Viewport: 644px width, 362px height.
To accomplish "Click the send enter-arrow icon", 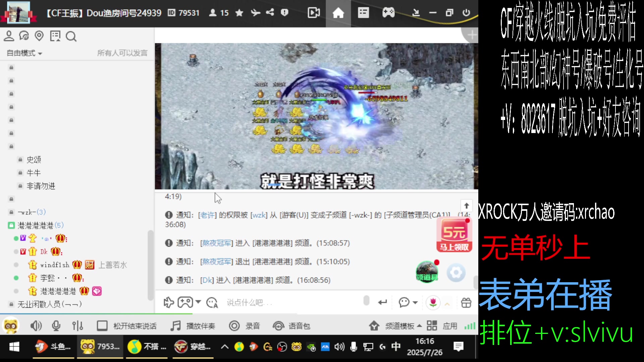I will click(382, 302).
